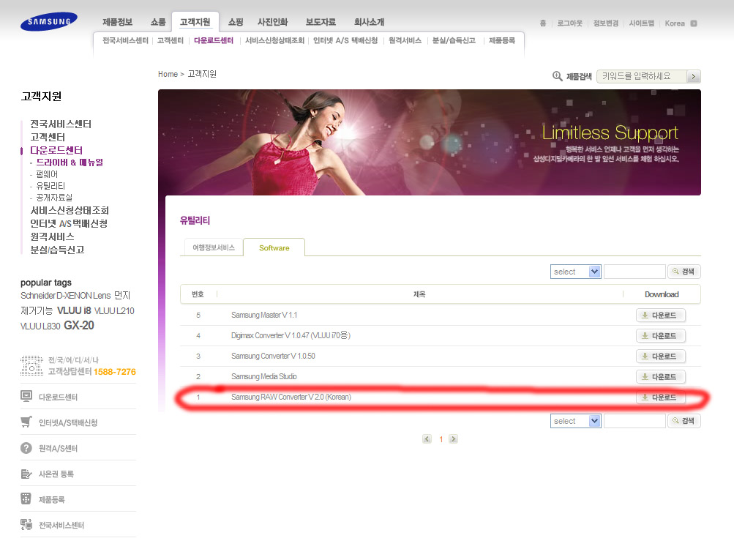Expand the Korea region selector
This screenshot has width=734, height=560.
pos(693,23)
